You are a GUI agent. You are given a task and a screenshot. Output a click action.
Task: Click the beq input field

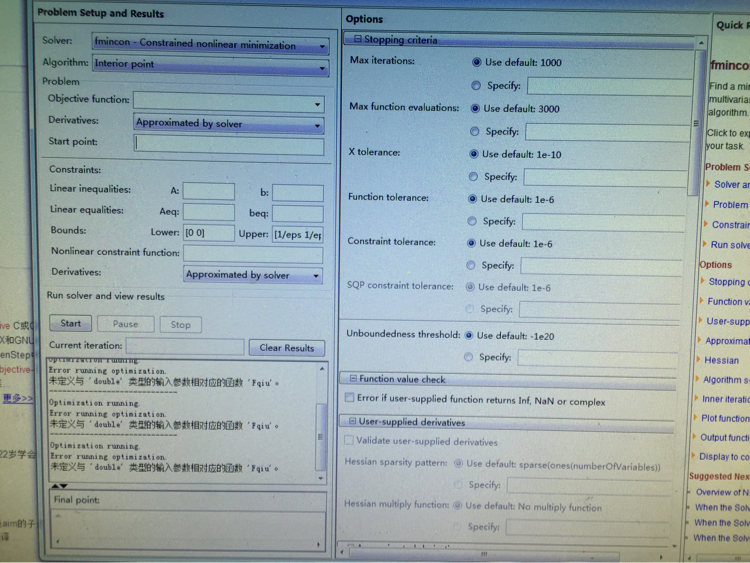pyautogui.click(x=298, y=213)
